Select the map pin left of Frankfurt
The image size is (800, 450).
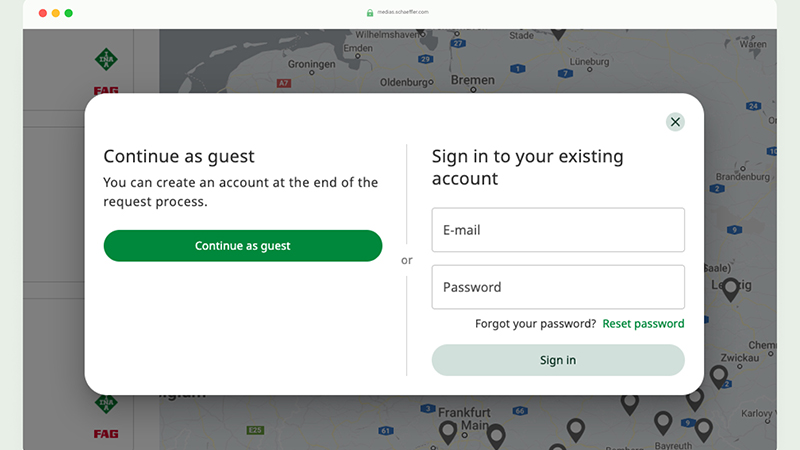coord(448,432)
